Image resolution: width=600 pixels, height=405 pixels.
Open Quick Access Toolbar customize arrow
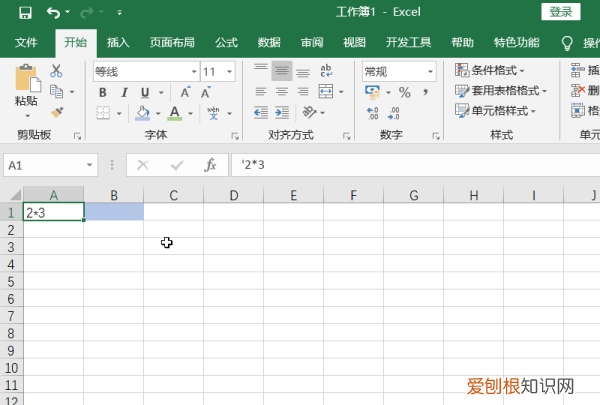coord(119,13)
